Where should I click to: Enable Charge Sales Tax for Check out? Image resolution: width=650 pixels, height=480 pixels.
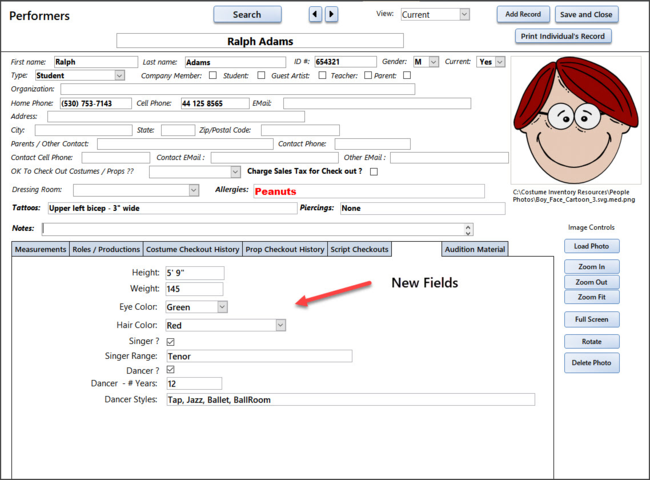pos(374,172)
